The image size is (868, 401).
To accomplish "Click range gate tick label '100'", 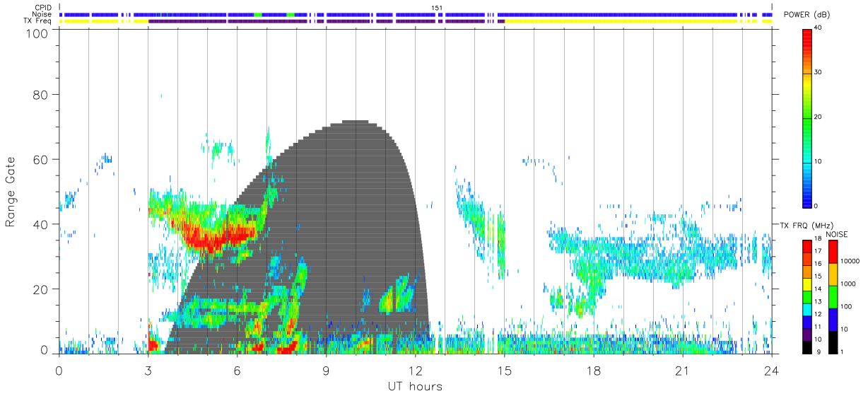I will 37,33.
